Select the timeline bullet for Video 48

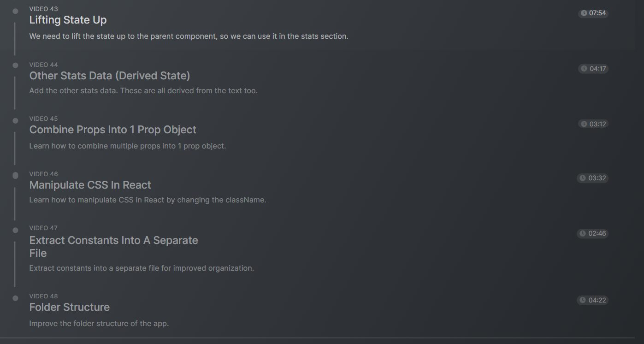pyautogui.click(x=15, y=298)
